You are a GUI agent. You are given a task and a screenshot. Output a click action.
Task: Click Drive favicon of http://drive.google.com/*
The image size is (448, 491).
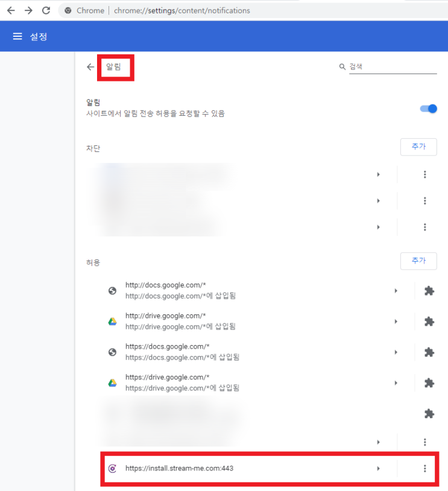click(x=112, y=322)
